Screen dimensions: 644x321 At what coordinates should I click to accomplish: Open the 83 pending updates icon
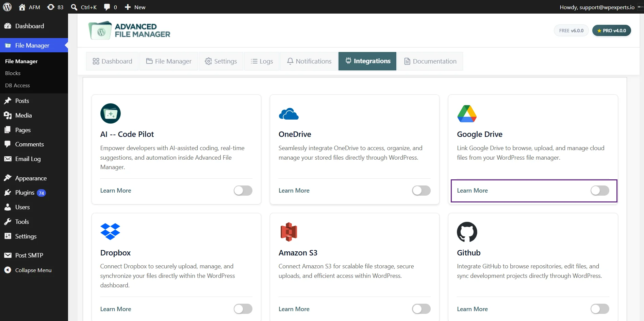(55, 7)
